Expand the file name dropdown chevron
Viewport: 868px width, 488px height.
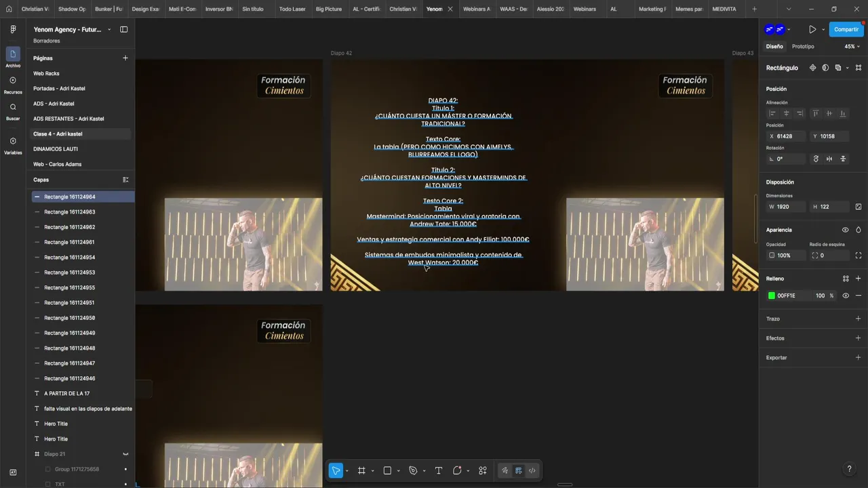(x=109, y=30)
